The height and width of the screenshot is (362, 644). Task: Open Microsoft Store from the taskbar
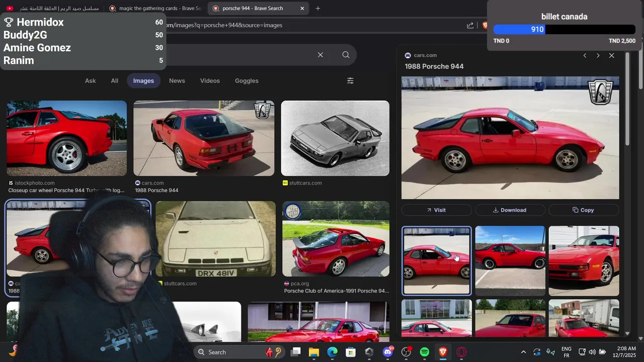pos(351,352)
